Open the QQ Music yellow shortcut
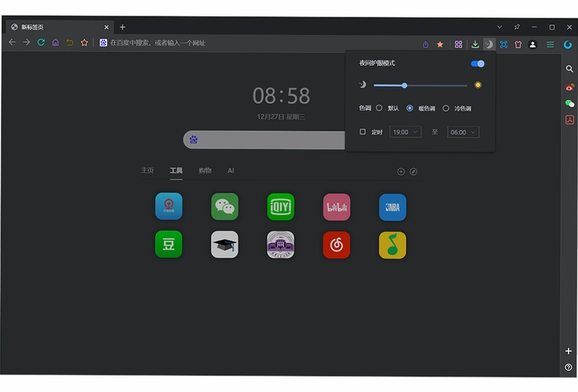The image size is (578, 392). coord(392,245)
